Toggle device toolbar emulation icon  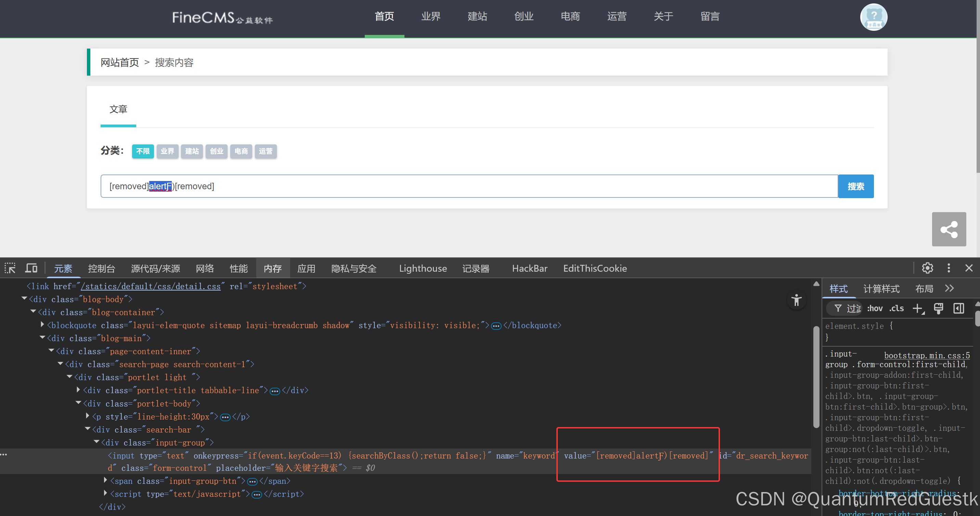pos(31,268)
